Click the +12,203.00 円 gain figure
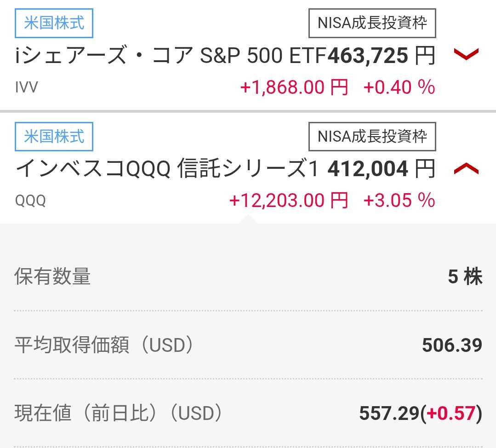 288,201
